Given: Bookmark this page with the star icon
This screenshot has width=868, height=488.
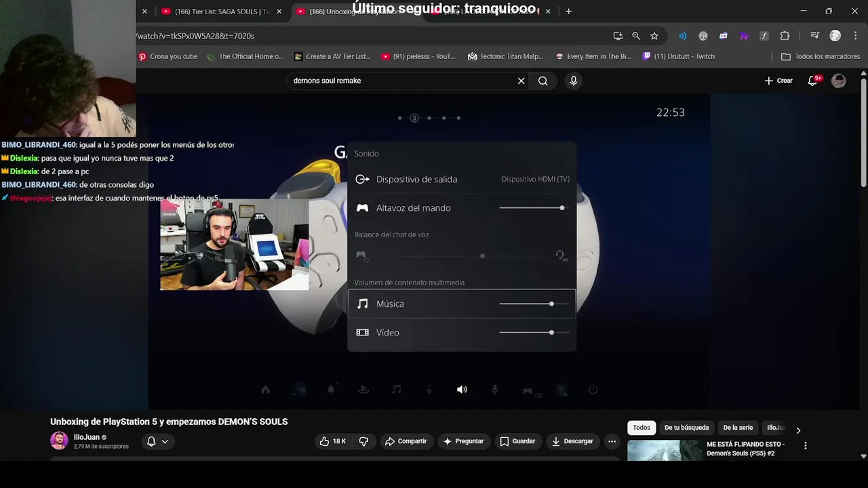Looking at the screenshot, I should pos(654,36).
